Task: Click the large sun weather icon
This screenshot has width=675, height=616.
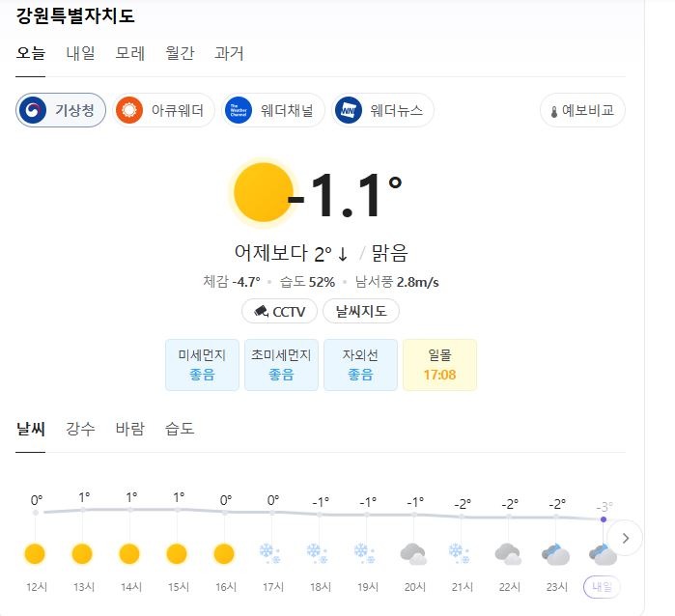Action: (x=263, y=192)
